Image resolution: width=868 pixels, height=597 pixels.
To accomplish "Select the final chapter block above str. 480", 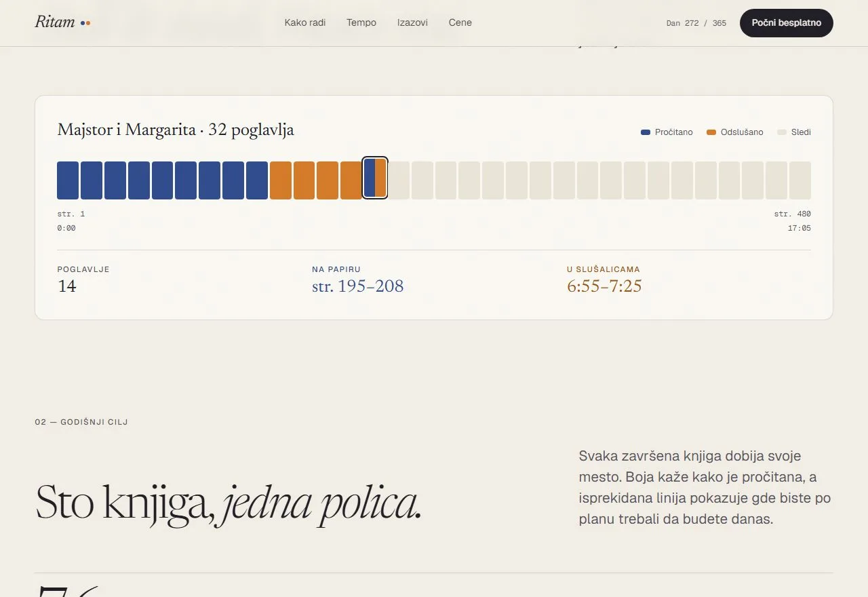I will [x=800, y=180].
